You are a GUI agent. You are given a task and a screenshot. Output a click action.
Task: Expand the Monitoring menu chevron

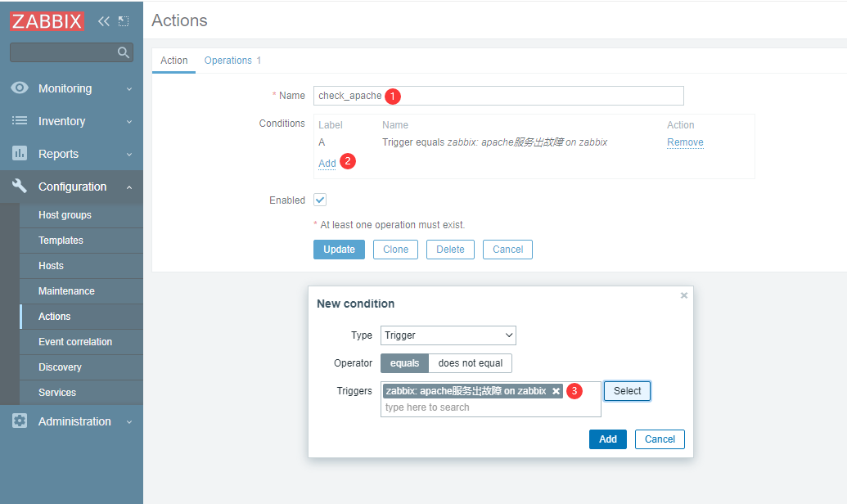tap(129, 89)
